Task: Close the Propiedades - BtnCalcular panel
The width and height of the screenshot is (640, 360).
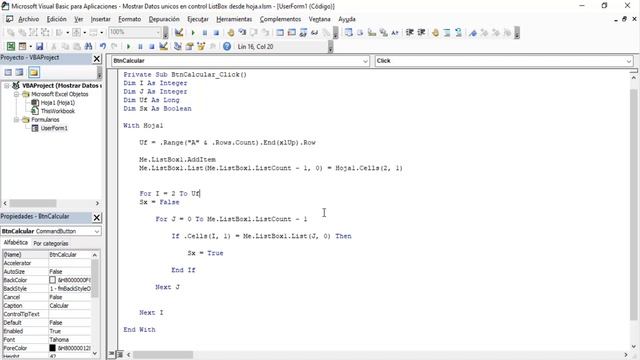Action: 97,218
